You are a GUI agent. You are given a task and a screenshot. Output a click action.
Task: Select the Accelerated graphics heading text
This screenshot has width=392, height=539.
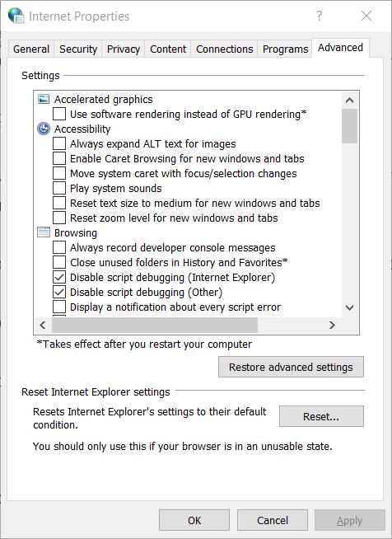[104, 100]
